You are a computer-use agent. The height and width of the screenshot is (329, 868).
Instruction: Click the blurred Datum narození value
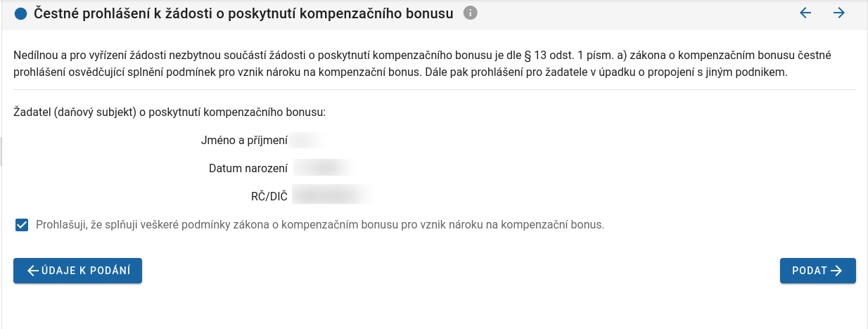click(x=324, y=168)
